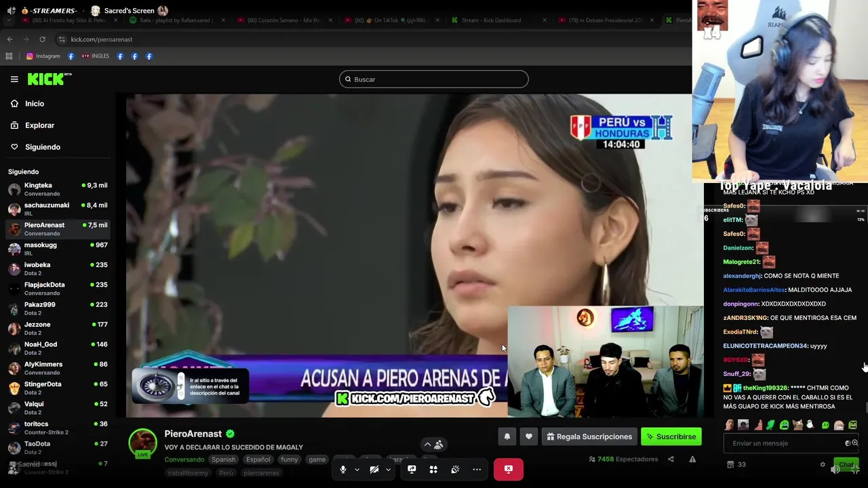
Task: Switch to Corazón Serrano - Mix tab
Action: tap(283, 20)
